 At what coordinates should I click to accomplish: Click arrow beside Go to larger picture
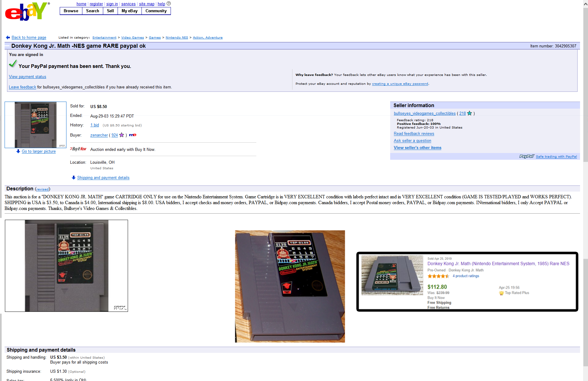pos(18,151)
